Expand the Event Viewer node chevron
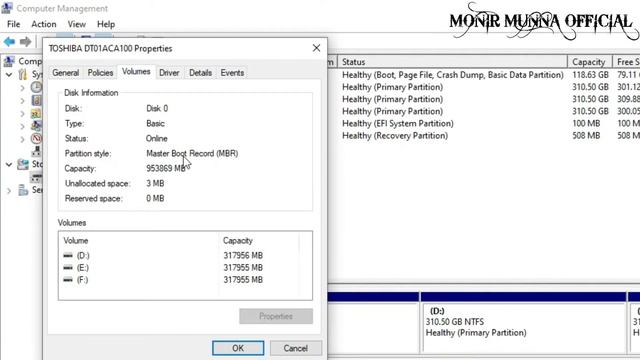The height and width of the screenshot is (360, 640). point(22,101)
